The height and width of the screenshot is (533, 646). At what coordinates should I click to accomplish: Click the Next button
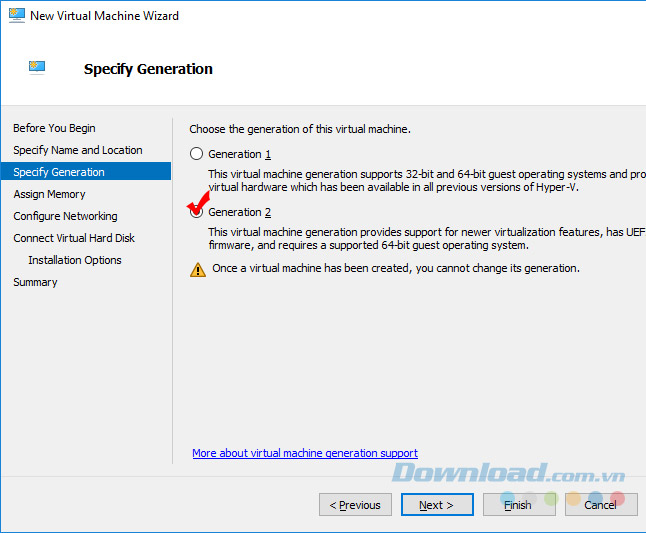tap(437, 505)
